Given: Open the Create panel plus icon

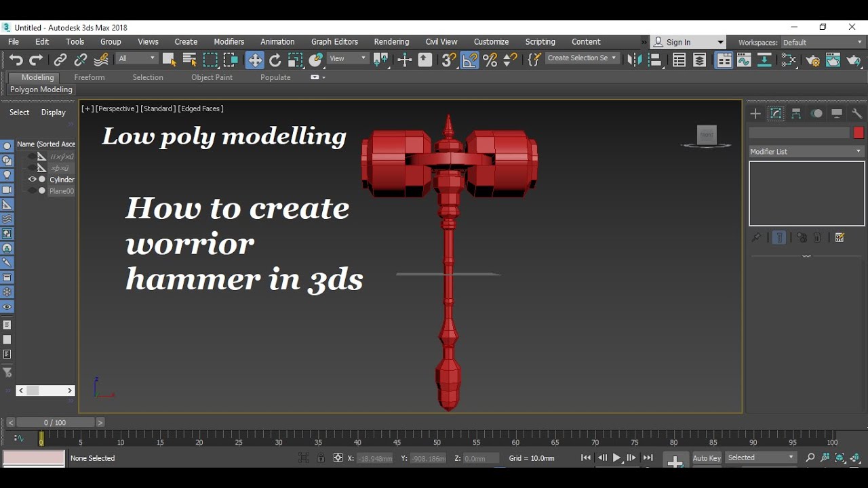Looking at the screenshot, I should tap(755, 114).
